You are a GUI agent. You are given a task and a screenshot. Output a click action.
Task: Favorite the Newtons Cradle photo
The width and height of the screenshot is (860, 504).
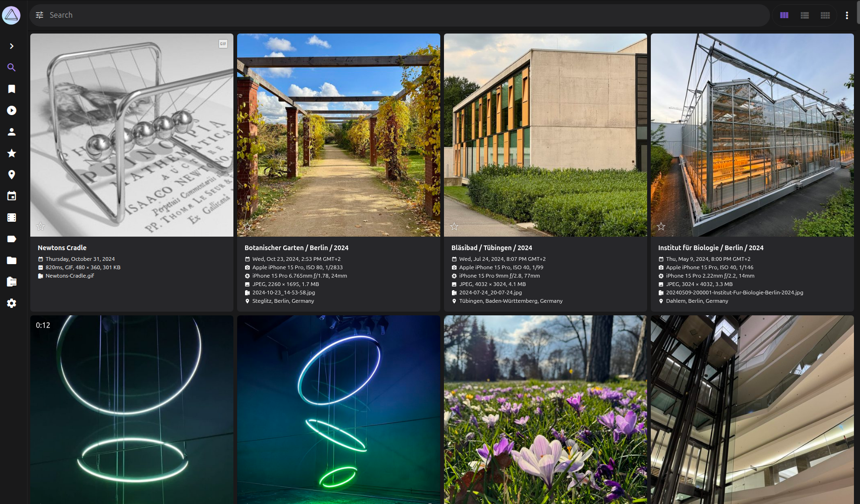(41, 226)
